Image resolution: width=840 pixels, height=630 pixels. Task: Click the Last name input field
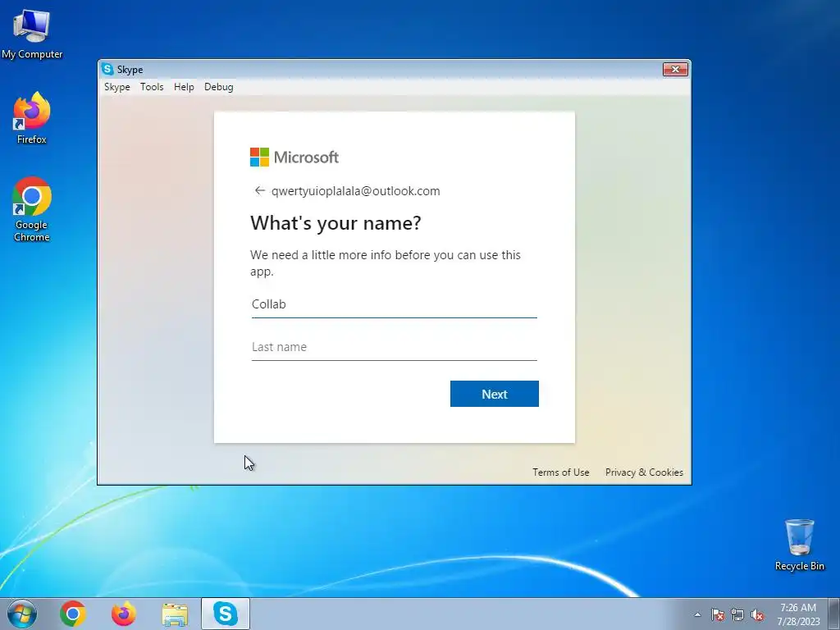pyautogui.click(x=395, y=347)
